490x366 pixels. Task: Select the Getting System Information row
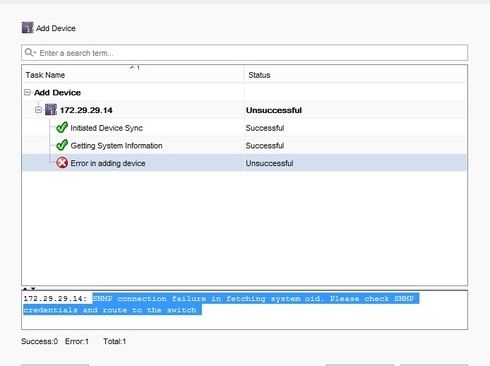pyautogui.click(x=244, y=145)
